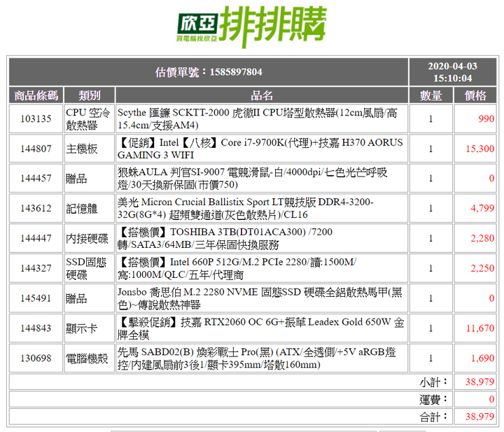This screenshot has width=504, height=432.
Task: Select barcode 103135
Action: point(36,118)
